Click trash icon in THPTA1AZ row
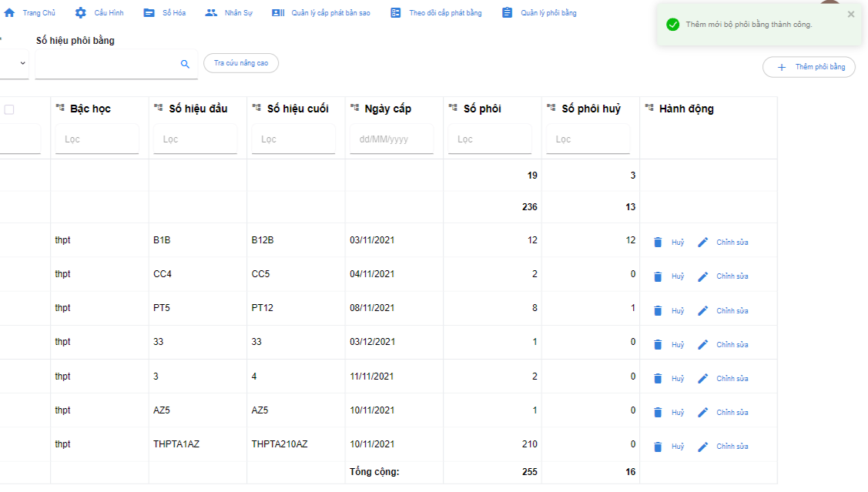This screenshot has width=868, height=492. pos(658,447)
